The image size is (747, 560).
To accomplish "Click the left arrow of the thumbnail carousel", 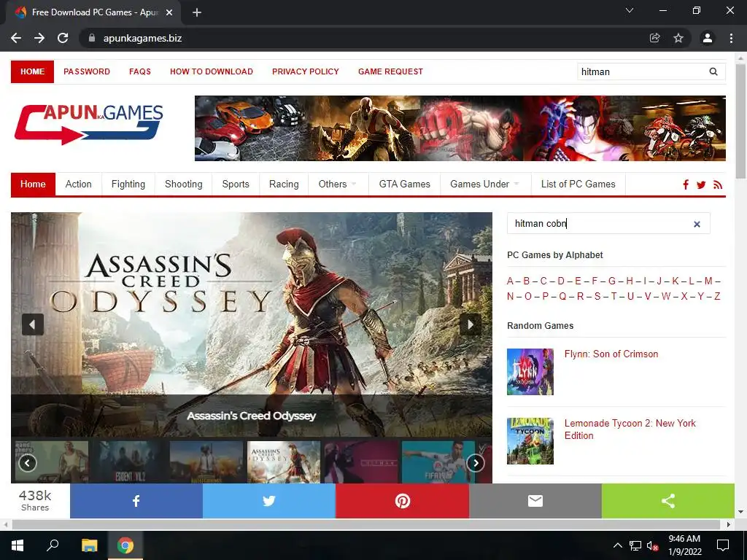I will click(28, 463).
